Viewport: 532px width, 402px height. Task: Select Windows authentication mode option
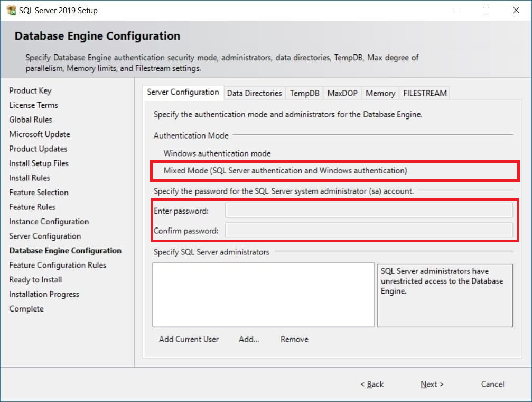click(217, 153)
